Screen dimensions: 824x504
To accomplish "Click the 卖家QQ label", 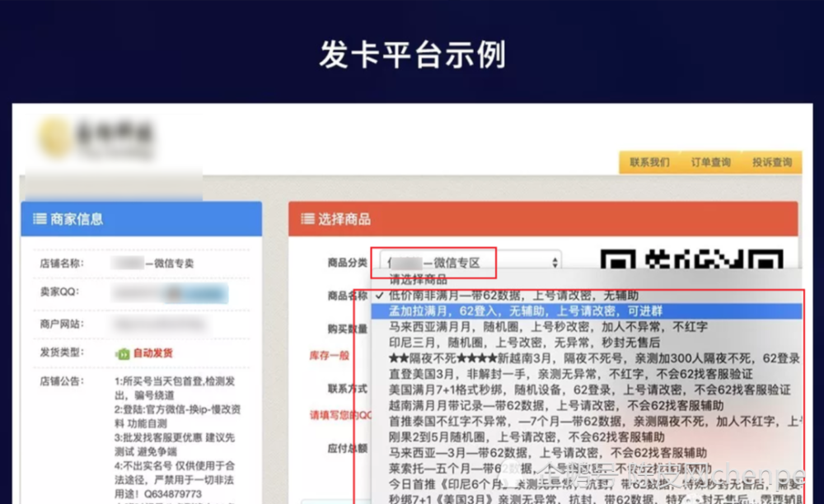I will click(x=59, y=292).
